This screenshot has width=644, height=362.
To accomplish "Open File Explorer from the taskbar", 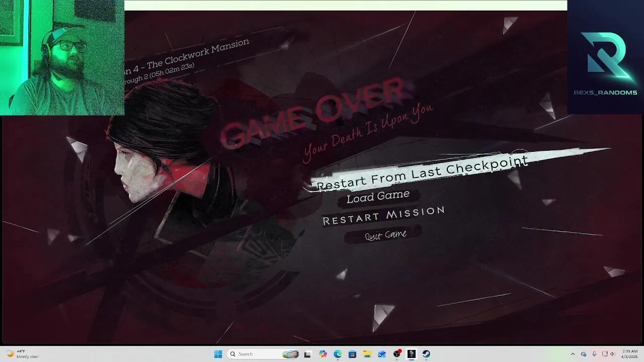I will (x=367, y=354).
